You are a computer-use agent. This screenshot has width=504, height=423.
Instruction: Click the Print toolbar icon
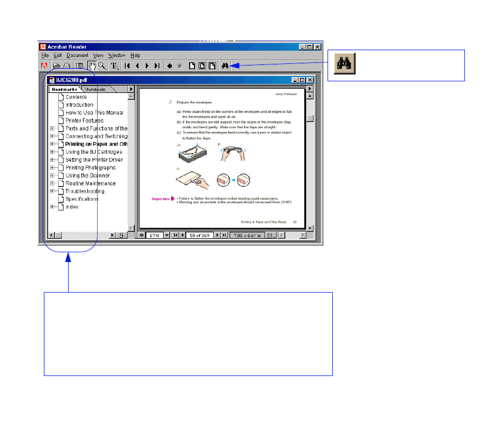[67, 66]
